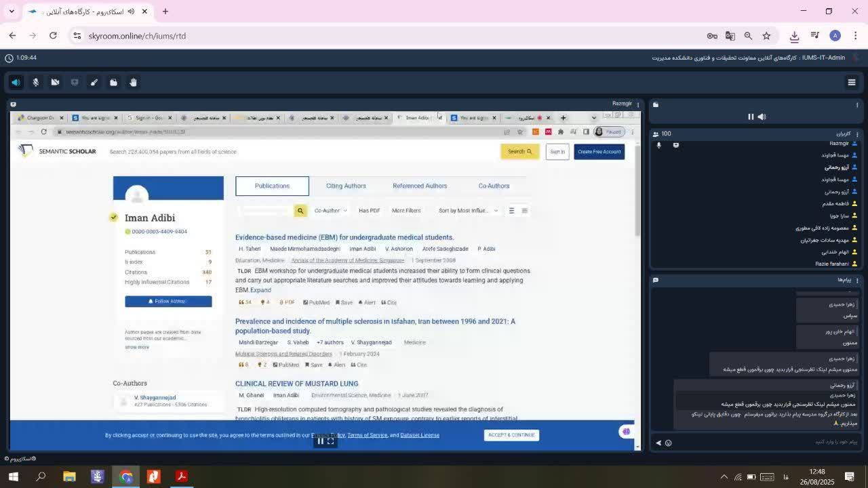Click the volume icon in media panel
868x488 pixels.
pyautogui.click(x=762, y=117)
